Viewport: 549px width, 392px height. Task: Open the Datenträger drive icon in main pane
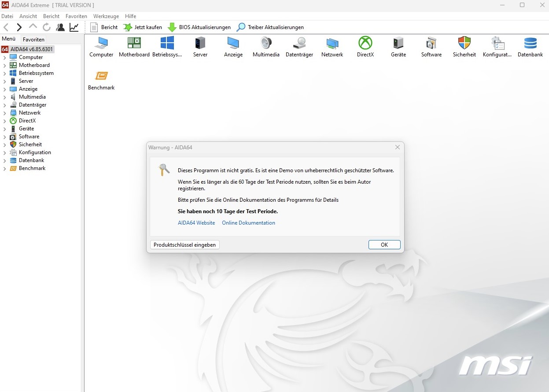(299, 43)
